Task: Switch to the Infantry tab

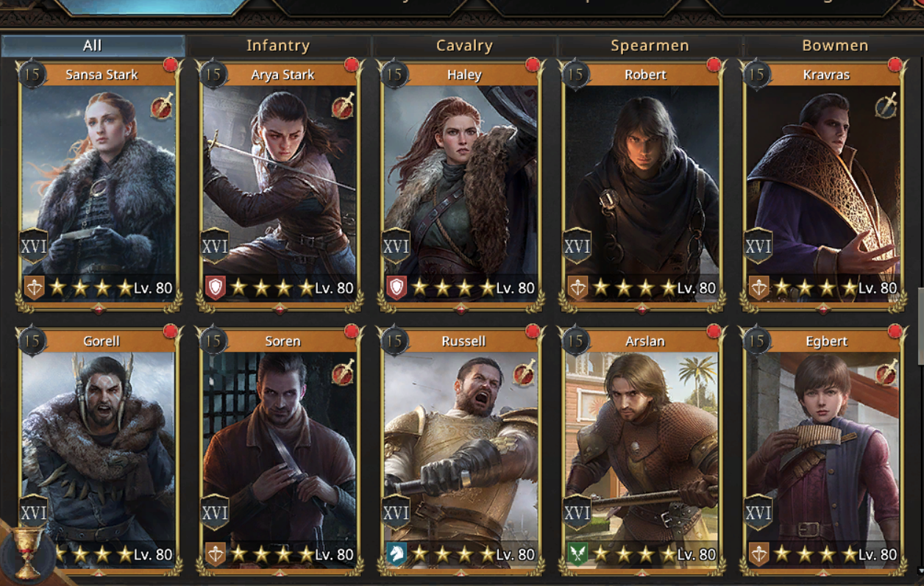Action: coord(278,46)
